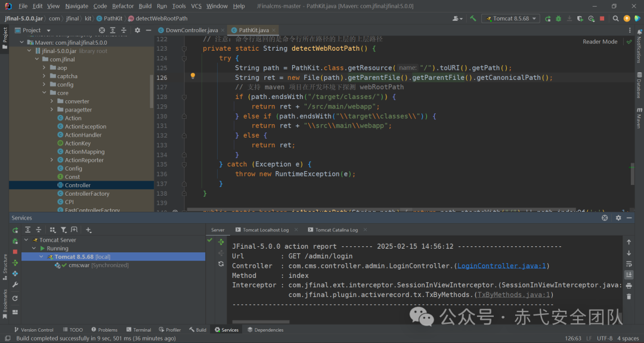Open the TxByMethods.java:1 link
The width and height of the screenshot is (644, 343).
coord(513,295)
